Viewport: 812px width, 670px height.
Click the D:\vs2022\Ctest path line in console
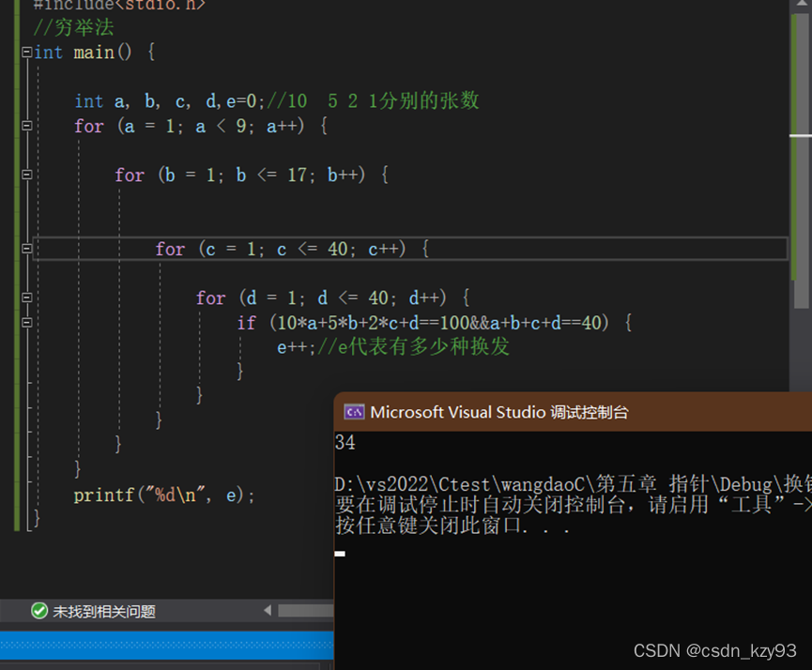coord(573,484)
